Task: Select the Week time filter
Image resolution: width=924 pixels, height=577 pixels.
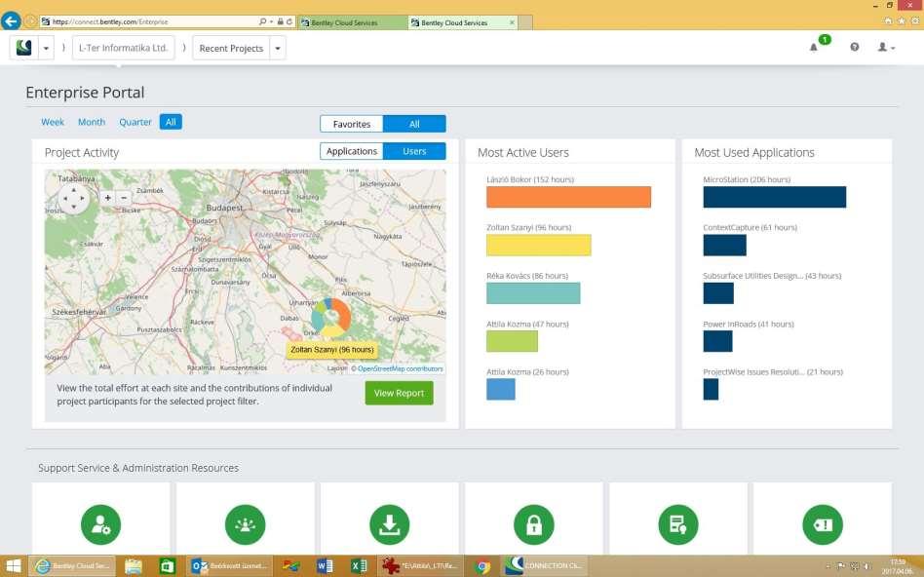Action: coord(53,122)
